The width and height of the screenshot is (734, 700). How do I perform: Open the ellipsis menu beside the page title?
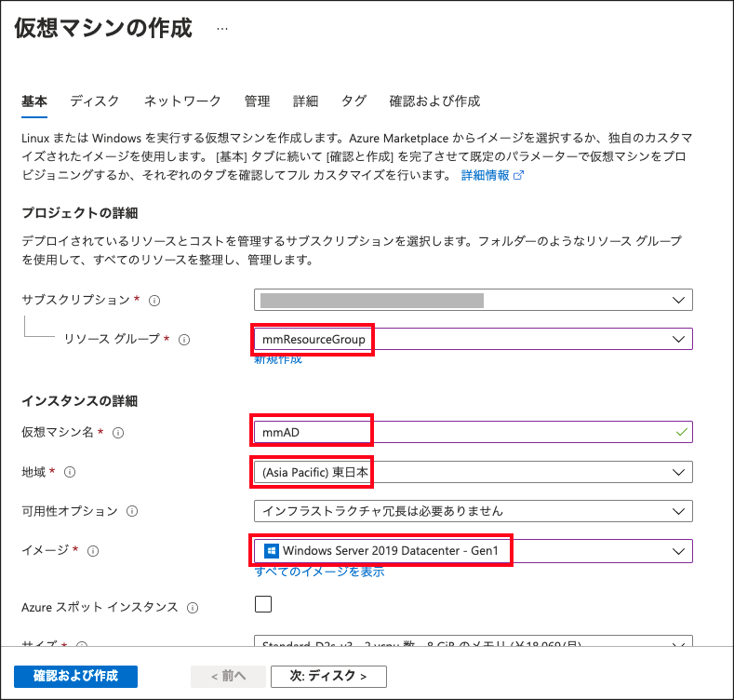coord(222,29)
